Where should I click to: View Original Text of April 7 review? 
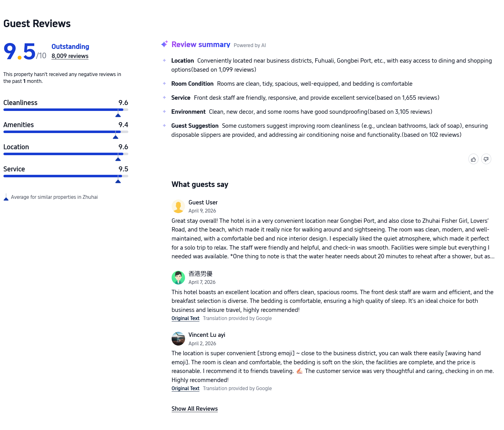tap(185, 318)
